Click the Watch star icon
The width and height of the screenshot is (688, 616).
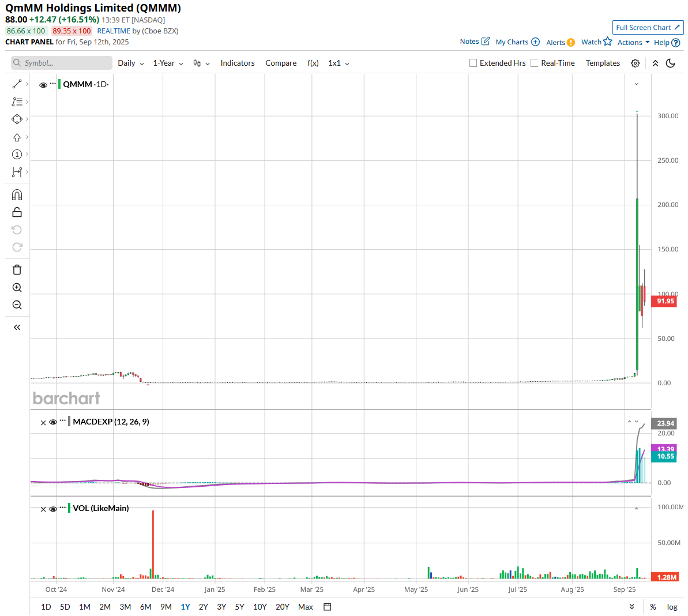coord(608,42)
